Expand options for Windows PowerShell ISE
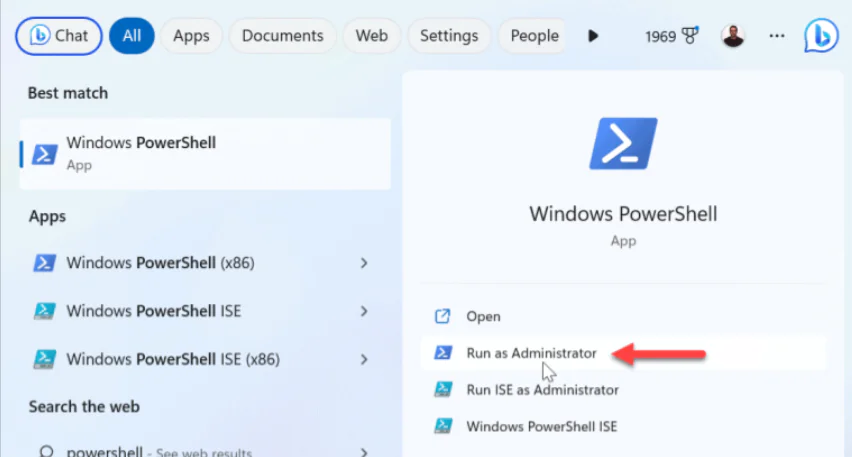 (x=364, y=311)
